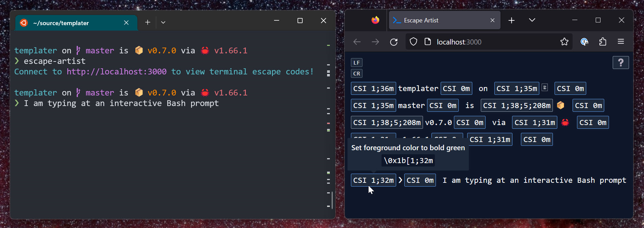Open the question mark help button
The height and width of the screenshot is (228, 644).
(621, 63)
